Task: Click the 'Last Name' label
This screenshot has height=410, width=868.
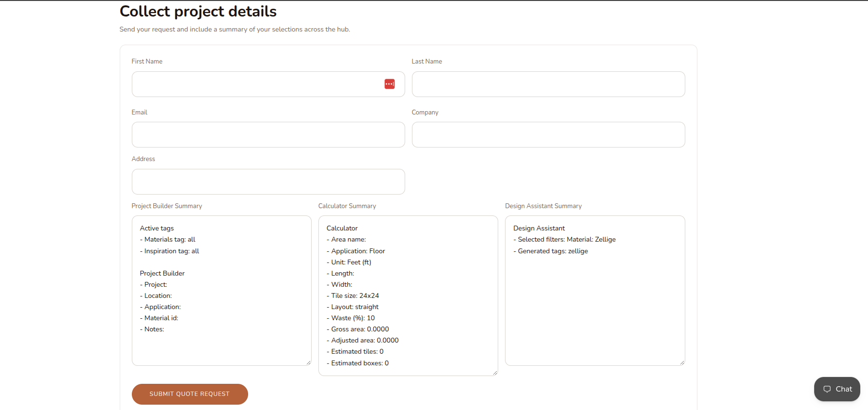Action: click(426, 62)
